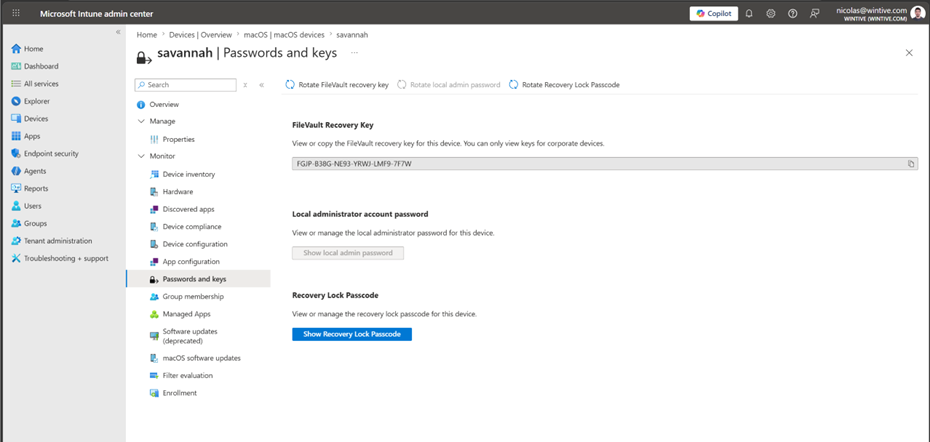
Task: Open the ellipsis menu beside page title
Action: 354,53
